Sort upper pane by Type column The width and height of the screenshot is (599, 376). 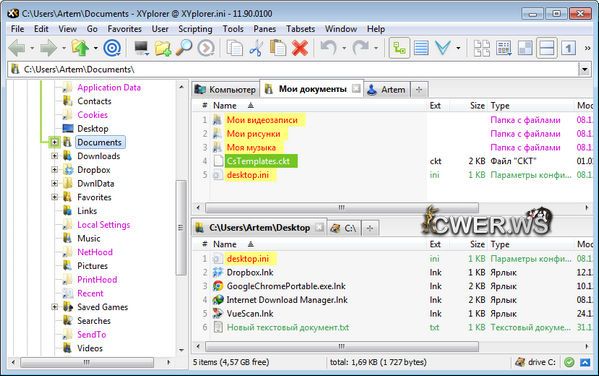click(x=500, y=106)
